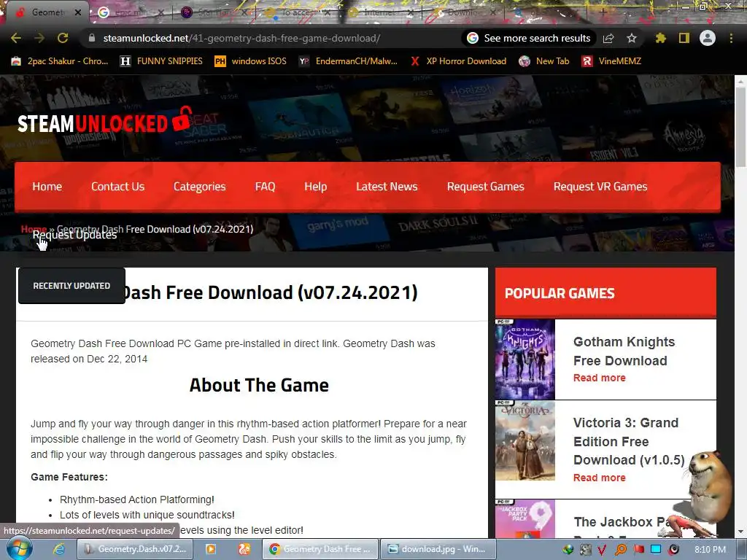
Task: Open a new tab with the plus button
Action: point(603,12)
